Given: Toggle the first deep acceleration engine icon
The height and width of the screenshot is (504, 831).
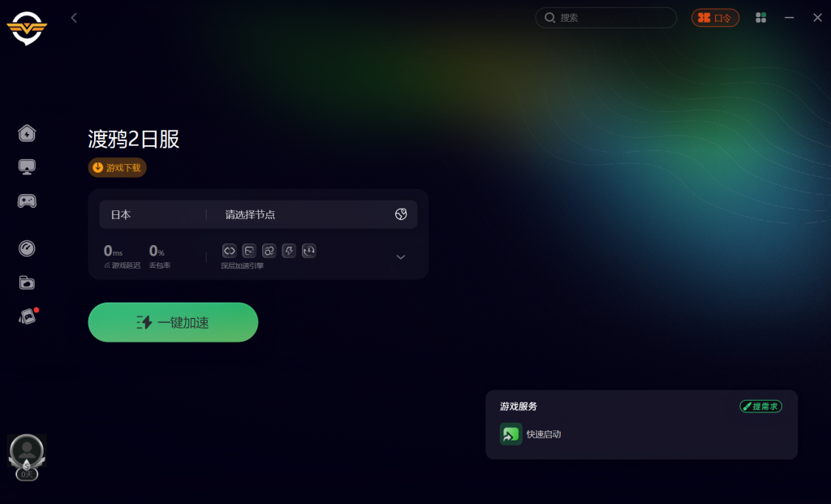Looking at the screenshot, I should coord(229,251).
